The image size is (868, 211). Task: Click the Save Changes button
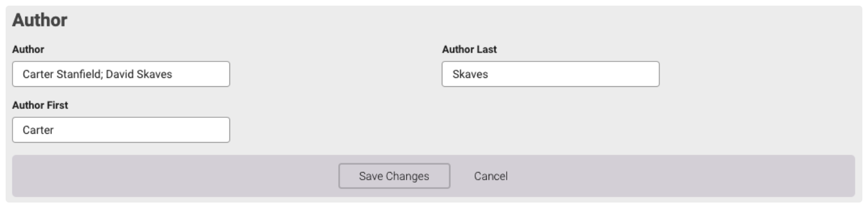[394, 176]
